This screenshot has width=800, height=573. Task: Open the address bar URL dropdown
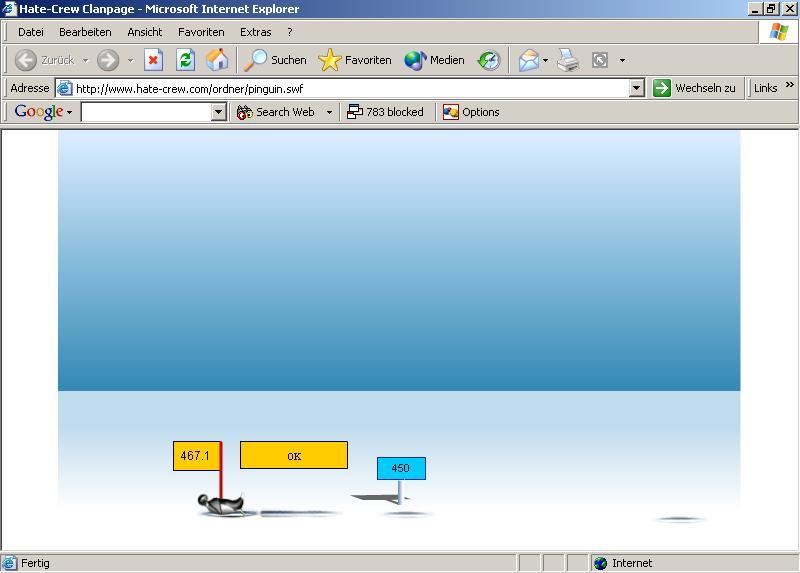click(x=636, y=88)
